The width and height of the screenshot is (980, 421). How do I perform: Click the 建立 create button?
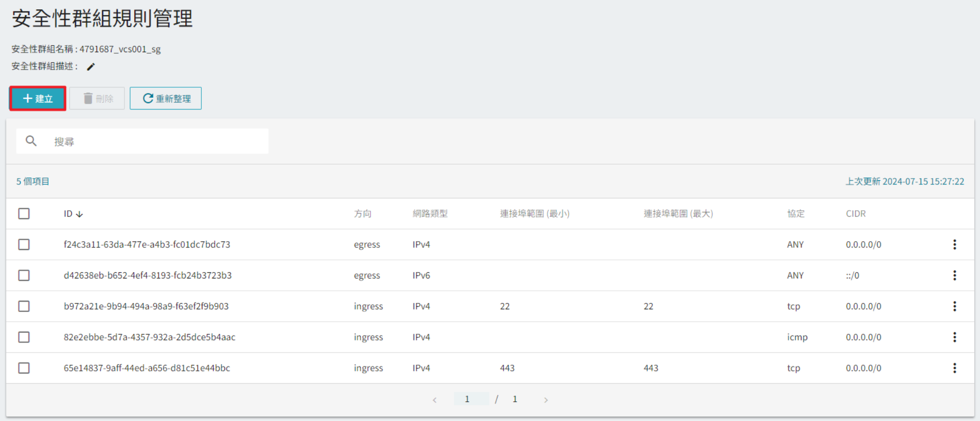click(38, 98)
